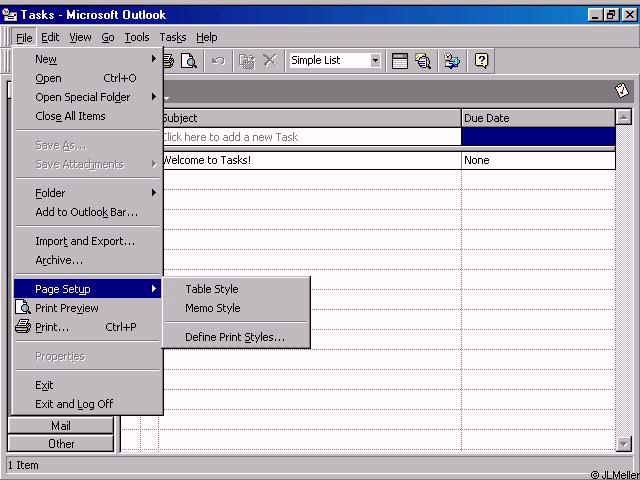Select Print Preview menu entry

point(87,308)
